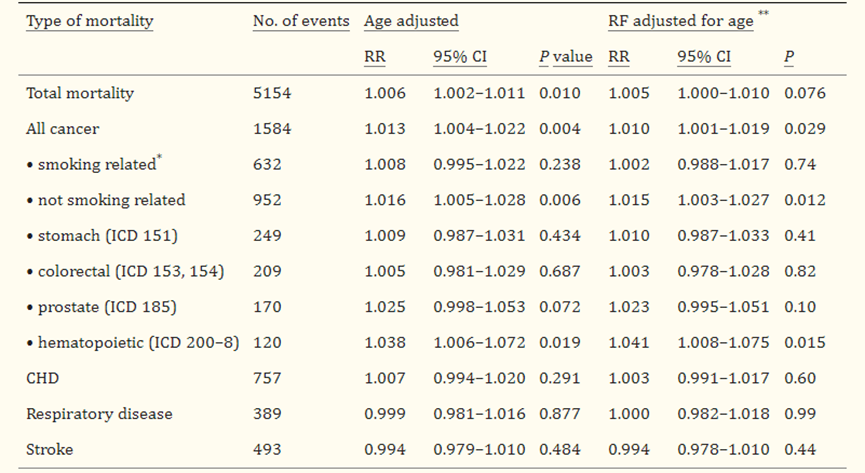Viewport: 865px width, 473px height.
Task: Select the 'Respiratory disease' row label
Action: click(x=99, y=414)
